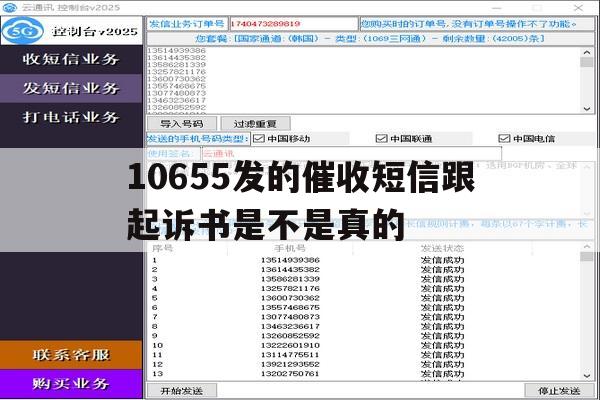Click the 购买业务 button

(71, 384)
